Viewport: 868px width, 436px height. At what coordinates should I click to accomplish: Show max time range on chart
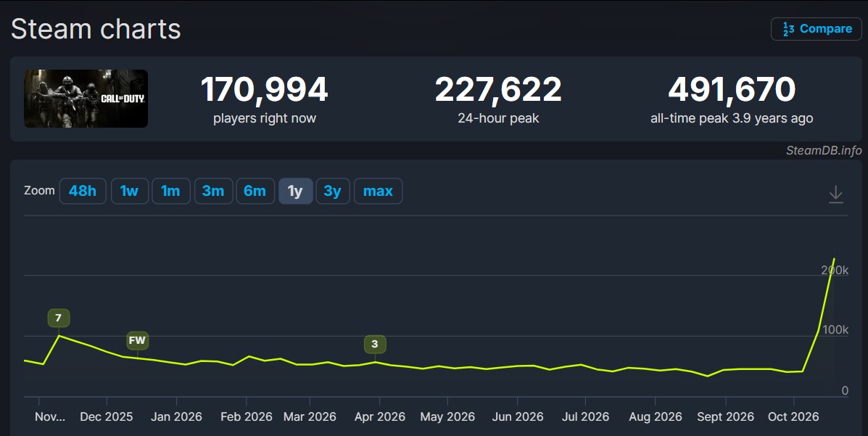tap(378, 191)
